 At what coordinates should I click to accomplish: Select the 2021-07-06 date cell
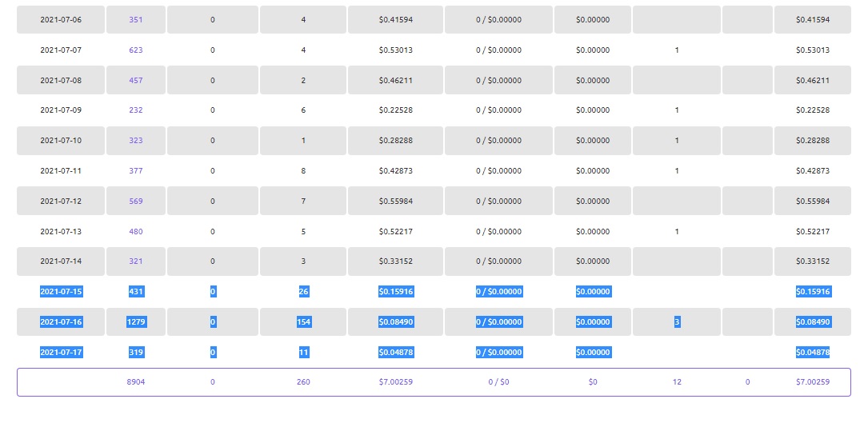[x=61, y=19]
